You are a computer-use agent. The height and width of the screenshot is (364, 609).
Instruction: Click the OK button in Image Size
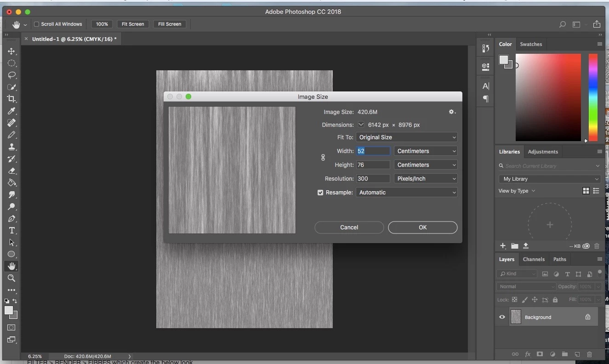click(x=422, y=227)
